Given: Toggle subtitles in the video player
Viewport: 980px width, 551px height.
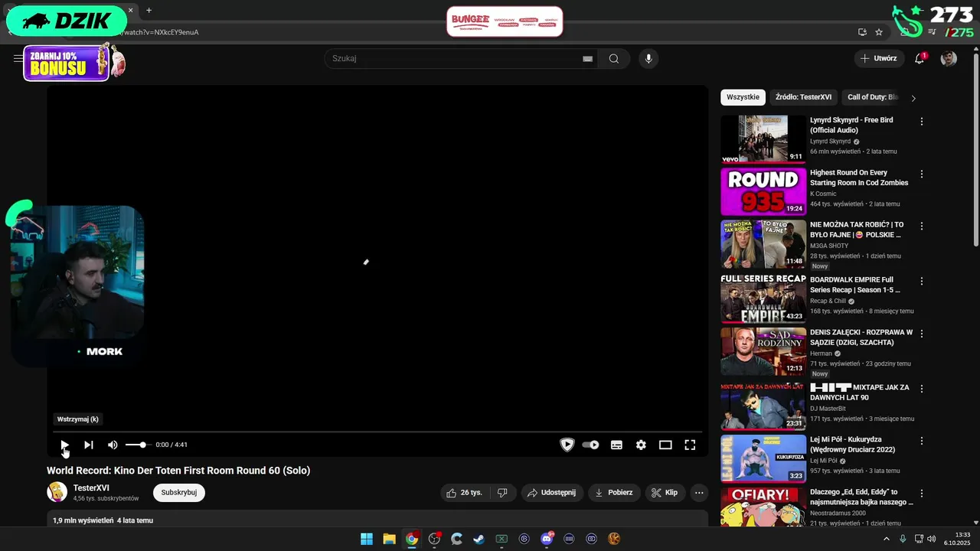Looking at the screenshot, I should point(616,445).
